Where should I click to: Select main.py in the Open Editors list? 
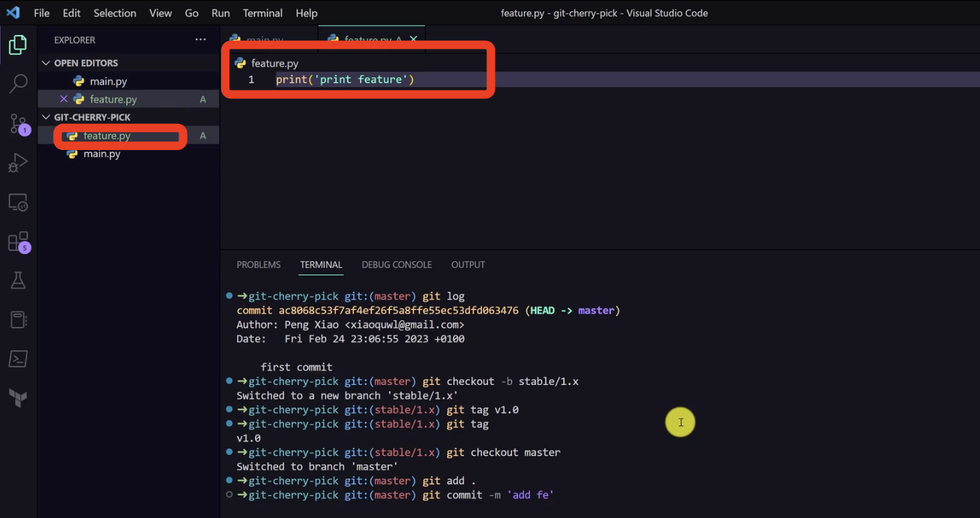pos(128,81)
